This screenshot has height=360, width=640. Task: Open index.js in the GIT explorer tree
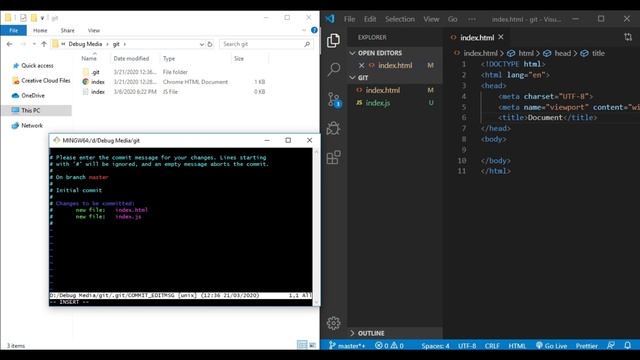pyautogui.click(x=395, y=103)
